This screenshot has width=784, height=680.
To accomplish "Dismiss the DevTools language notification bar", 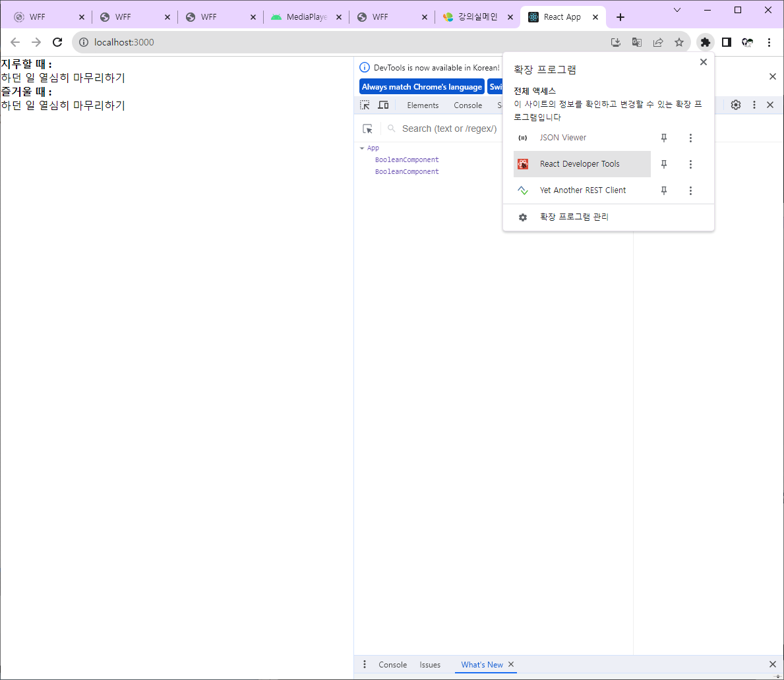I will [x=773, y=76].
